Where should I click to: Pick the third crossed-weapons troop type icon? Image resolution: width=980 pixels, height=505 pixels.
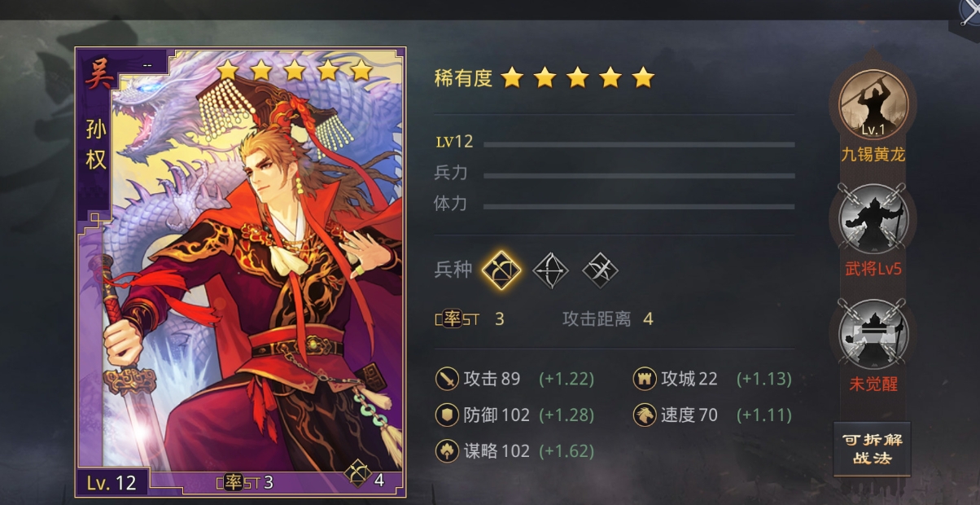(x=601, y=270)
